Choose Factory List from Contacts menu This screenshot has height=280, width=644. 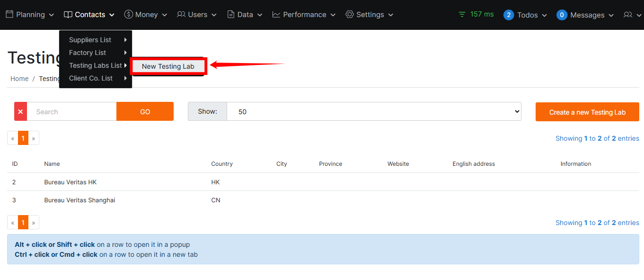click(x=88, y=53)
